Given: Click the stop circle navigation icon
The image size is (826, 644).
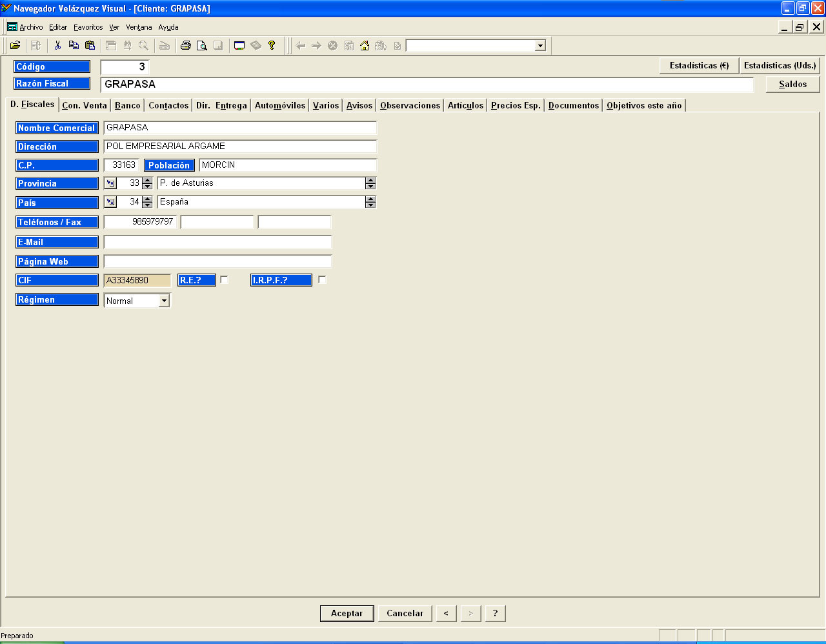Looking at the screenshot, I should tap(332, 45).
